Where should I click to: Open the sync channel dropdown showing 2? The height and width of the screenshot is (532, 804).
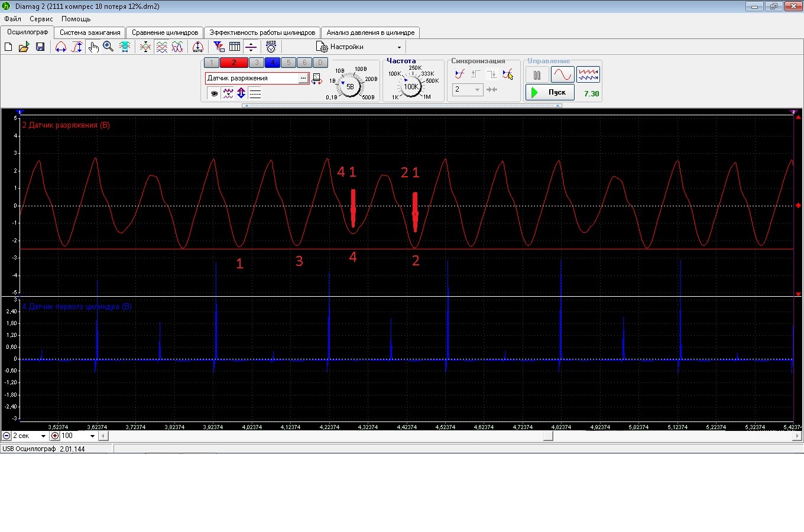[x=468, y=90]
